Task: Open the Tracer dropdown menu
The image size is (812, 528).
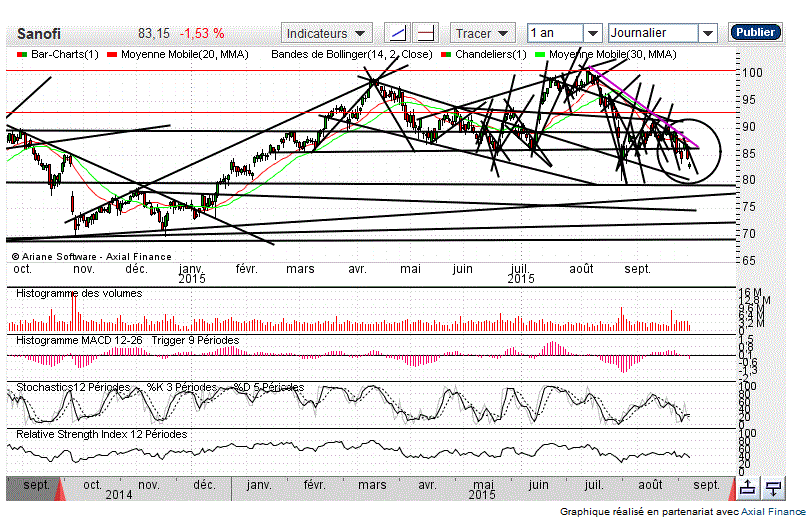Action: tap(483, 34)
